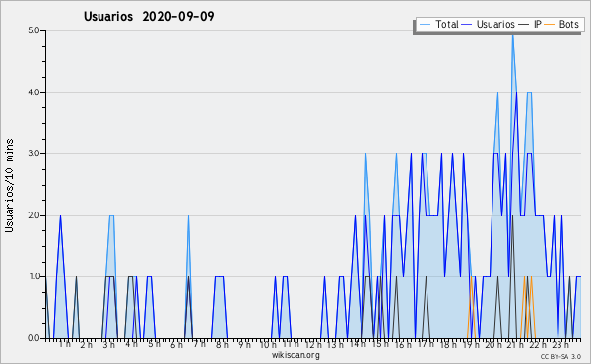Viewport: 591px width, 364px height.
Task: Click the '12 h' x-axis label
Action: pos(313,344)
